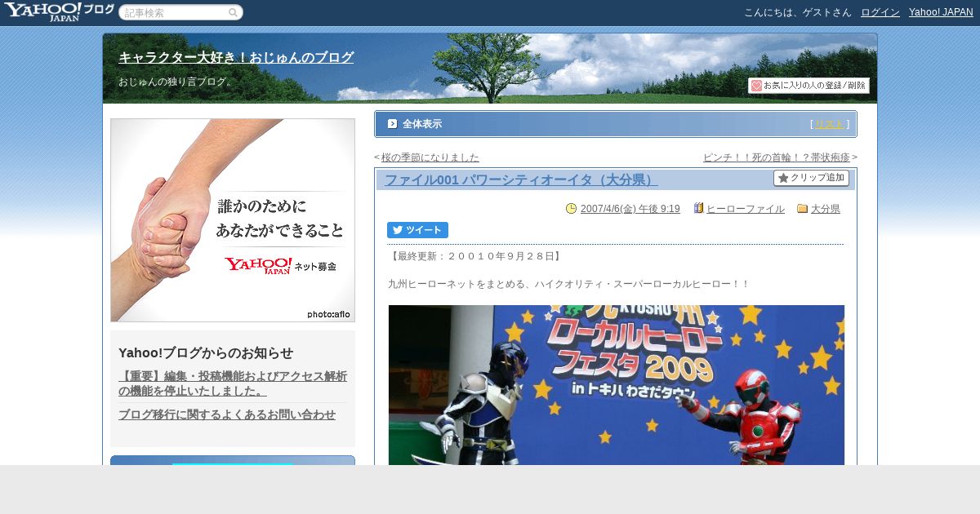Click the Twitter bird tweet icon
Image resolution: width=980 pixels, height=514 pixels.
(398, 230)
